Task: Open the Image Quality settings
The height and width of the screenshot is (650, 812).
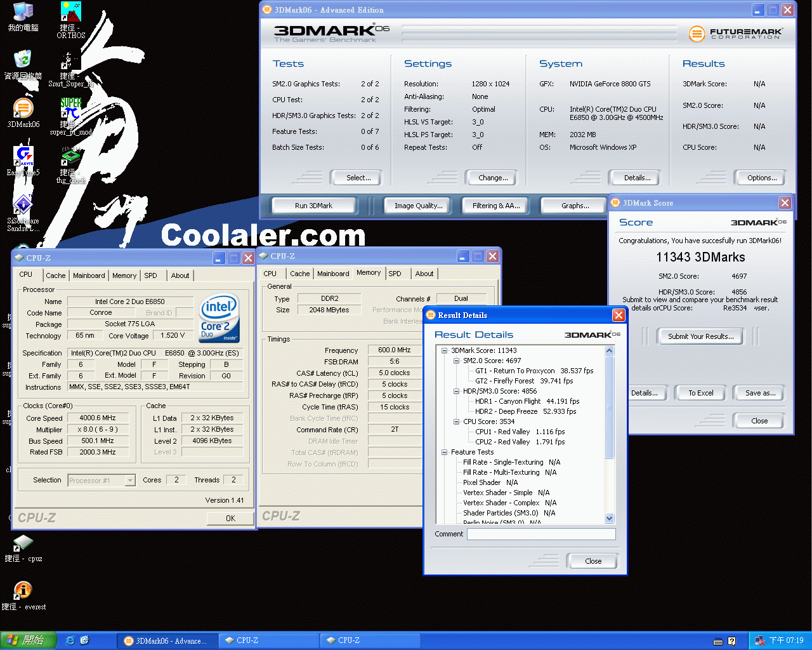Action: [419, 206]
